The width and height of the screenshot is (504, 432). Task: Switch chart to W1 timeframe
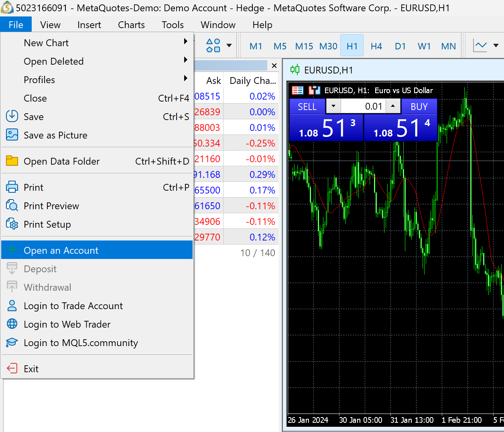(x=425, y=46)
